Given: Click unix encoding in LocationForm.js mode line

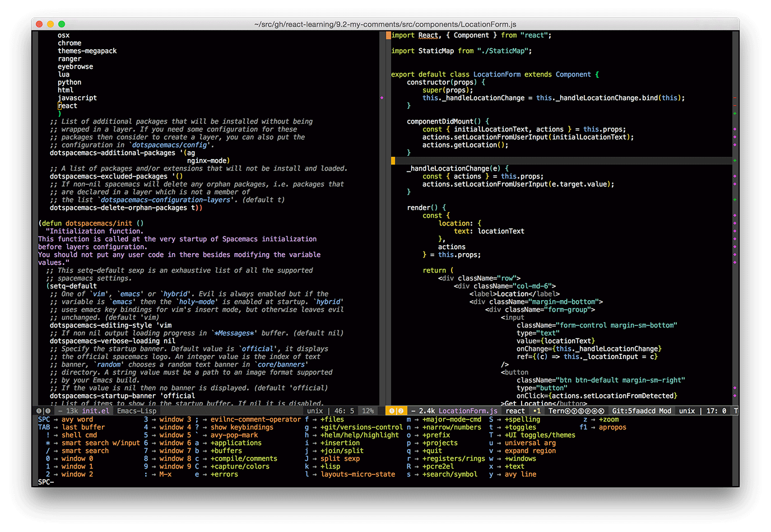Looking at the screenshot, I should 687,411.
